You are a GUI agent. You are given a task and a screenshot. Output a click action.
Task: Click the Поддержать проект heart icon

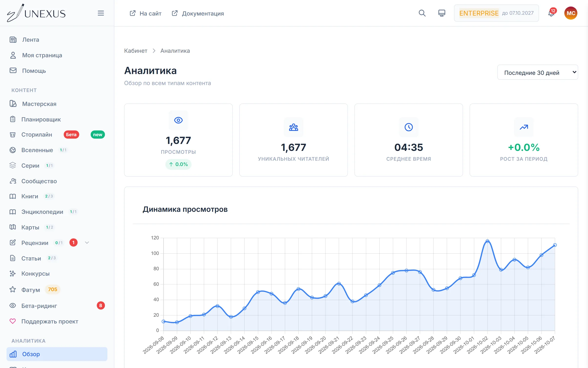(12, 321)
